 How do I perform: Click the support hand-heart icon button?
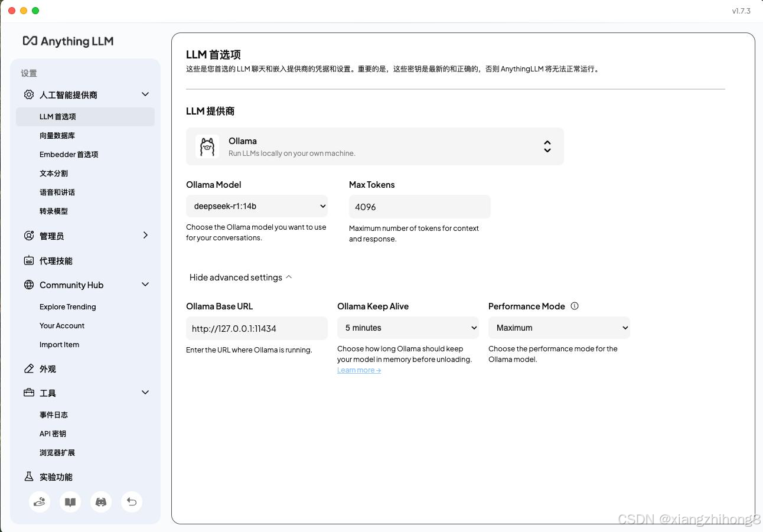[40, 502]
